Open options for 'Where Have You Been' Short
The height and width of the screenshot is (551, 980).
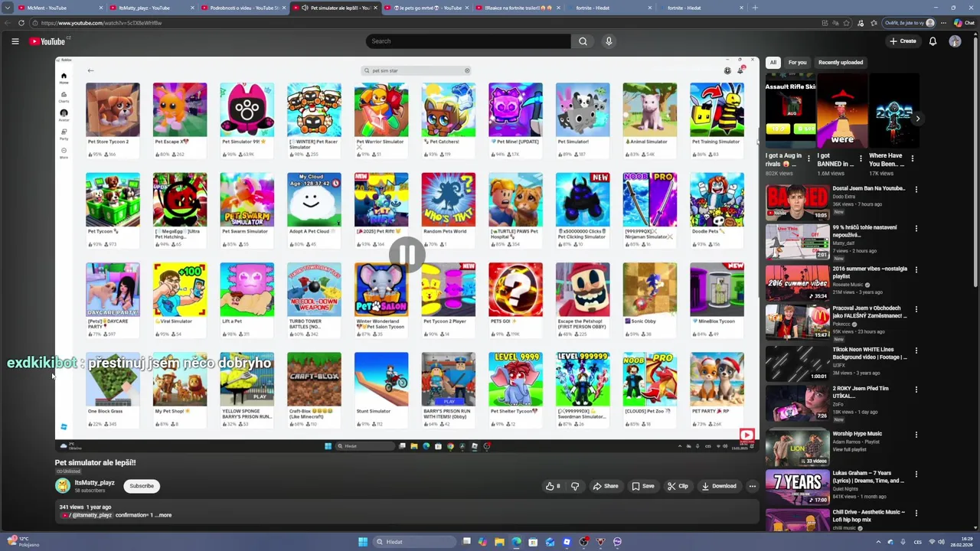pos(912,159)
